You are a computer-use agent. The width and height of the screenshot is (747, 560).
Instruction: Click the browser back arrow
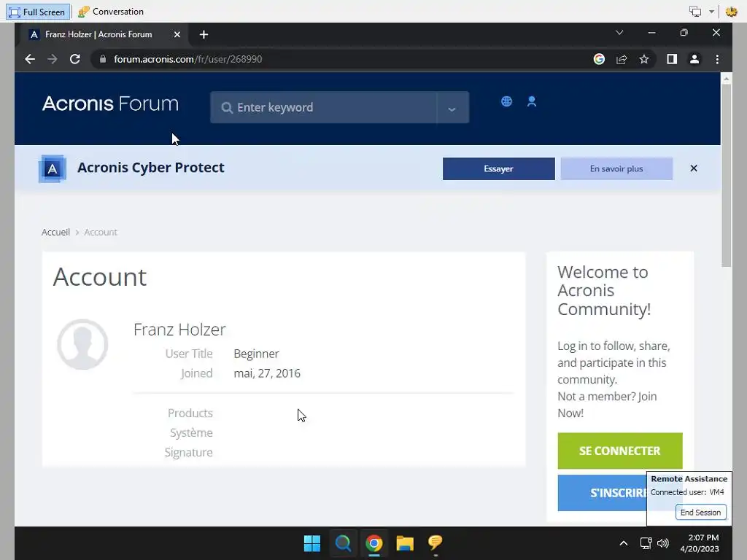coord(30,59)
